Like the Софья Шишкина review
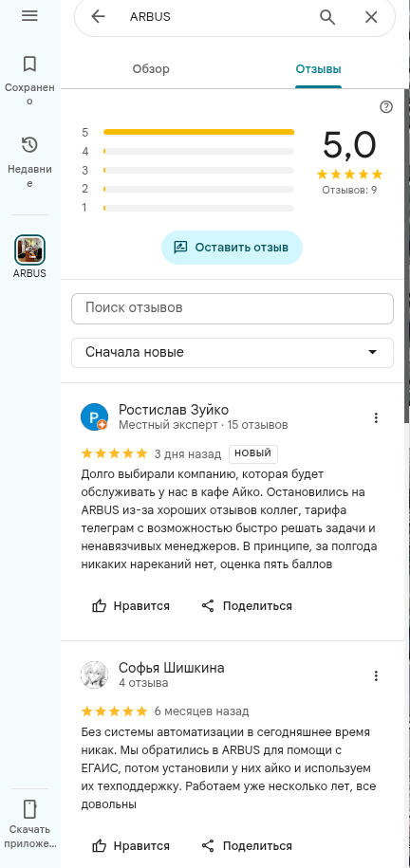 point(131,846)
